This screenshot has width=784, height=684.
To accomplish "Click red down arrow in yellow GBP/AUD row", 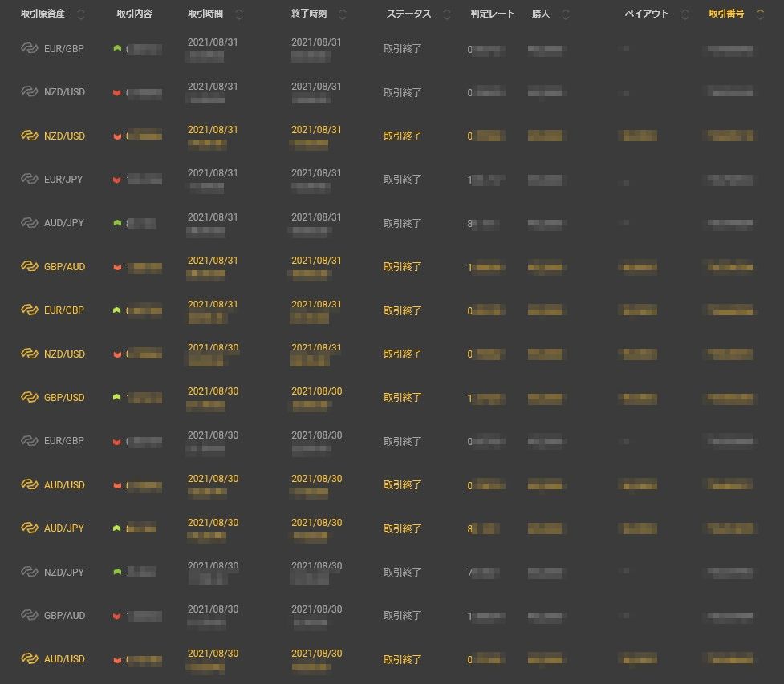I will pyautogui.click(x=117, y=267).
